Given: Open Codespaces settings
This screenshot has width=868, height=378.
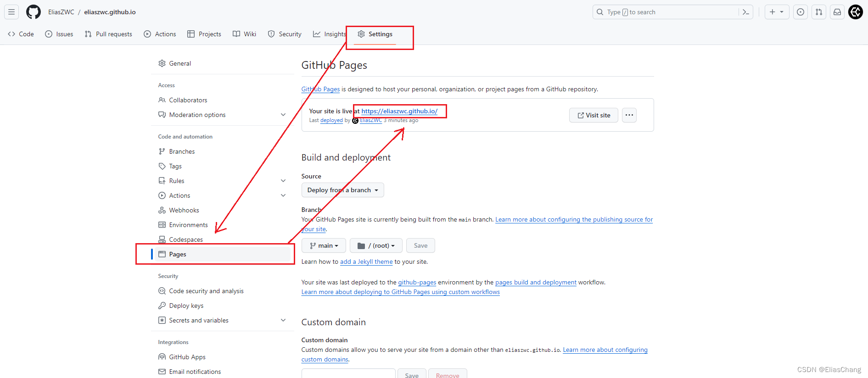Looking at the screenshot, I should pos(223,239).
